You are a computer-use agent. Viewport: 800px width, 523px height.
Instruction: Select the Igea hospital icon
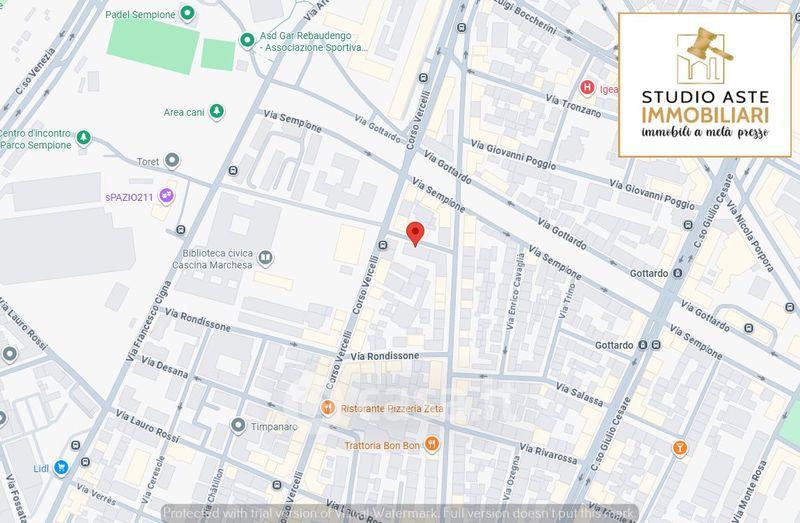pyautogui.click(x=588, y=87)
